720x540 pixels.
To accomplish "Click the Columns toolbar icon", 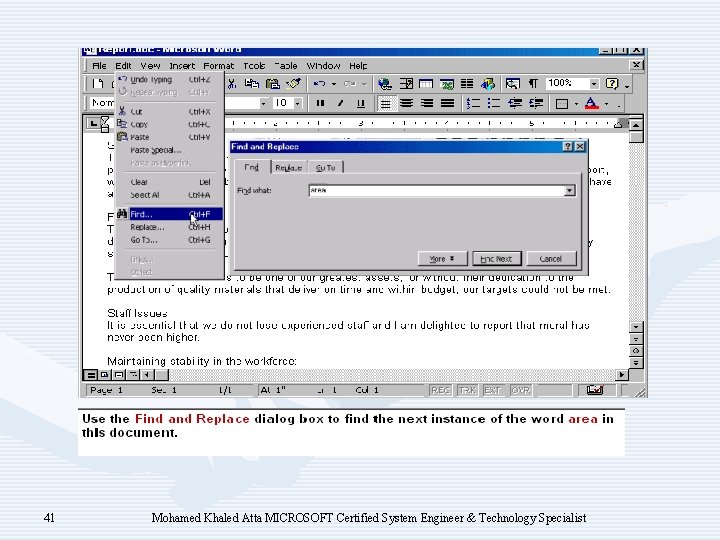I will click(x=467, y=84).
